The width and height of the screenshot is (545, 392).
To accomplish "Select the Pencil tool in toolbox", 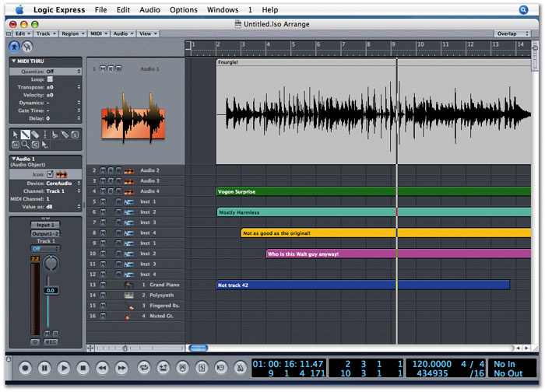I will coord(26,135).
